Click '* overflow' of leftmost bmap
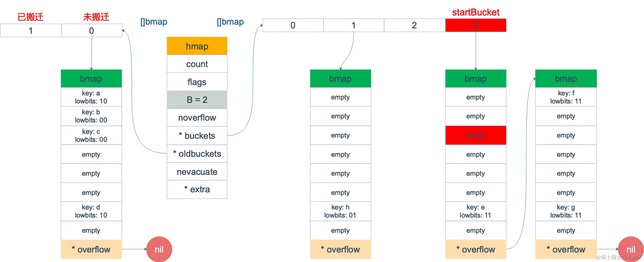The width and height of the screenshot is (644, 262). [91, 249]
